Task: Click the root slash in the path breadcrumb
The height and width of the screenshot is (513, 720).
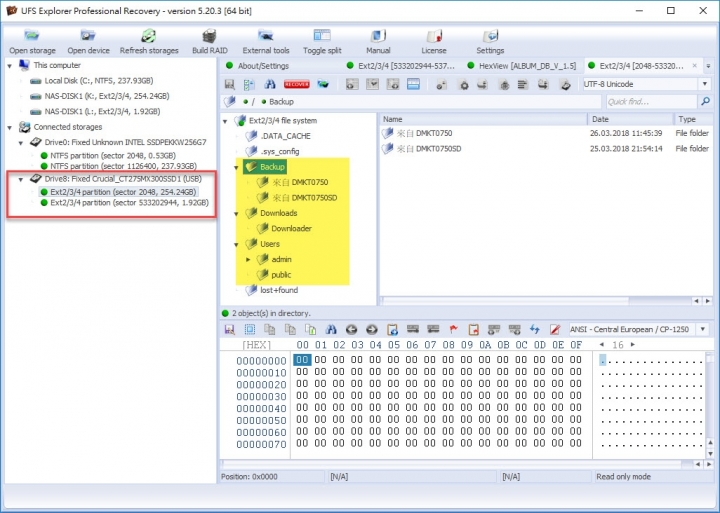Action: tap(253, 101)
